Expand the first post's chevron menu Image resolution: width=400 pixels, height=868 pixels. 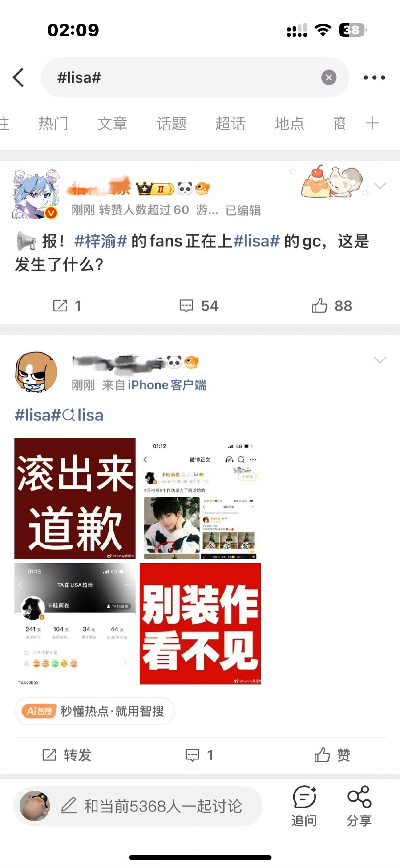(380, 186)
